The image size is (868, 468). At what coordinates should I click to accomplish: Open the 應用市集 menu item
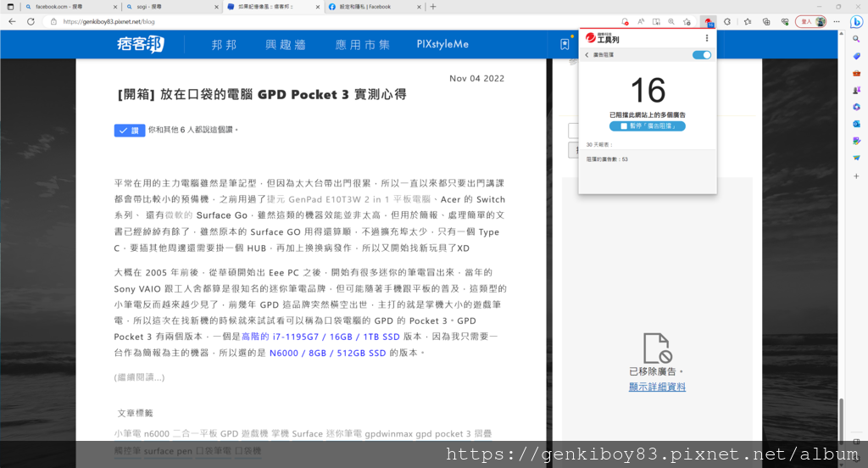[363, 44]
